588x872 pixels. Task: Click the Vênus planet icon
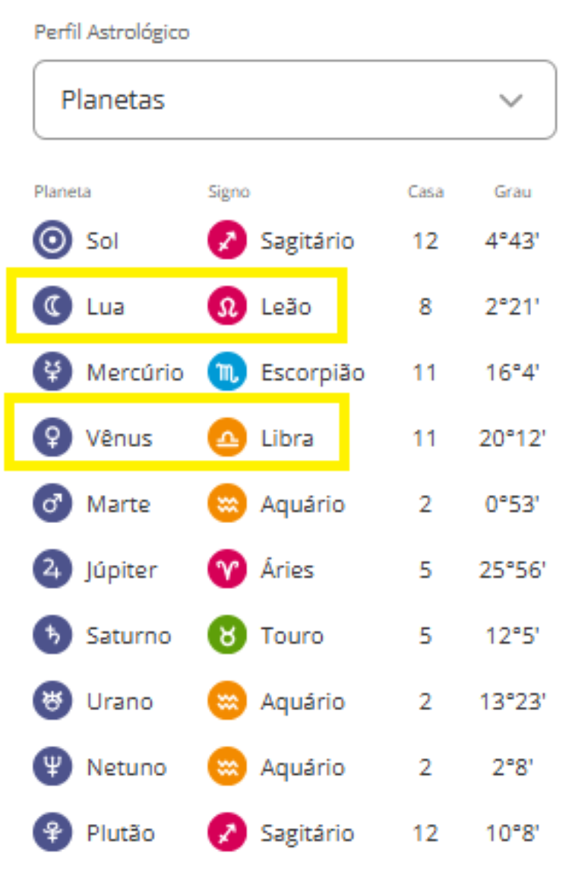[52, 438]
